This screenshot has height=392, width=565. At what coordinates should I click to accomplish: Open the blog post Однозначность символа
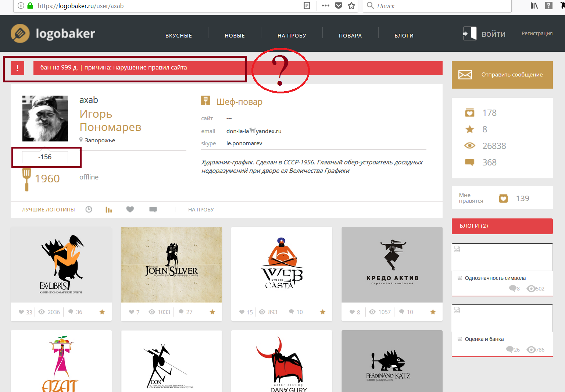coord(495,278)
